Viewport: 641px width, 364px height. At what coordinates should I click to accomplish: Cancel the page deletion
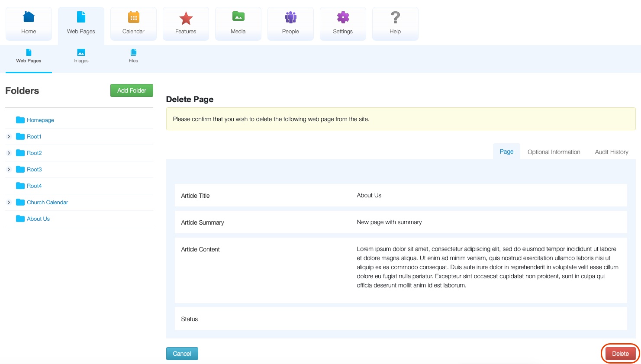[182, 354]
